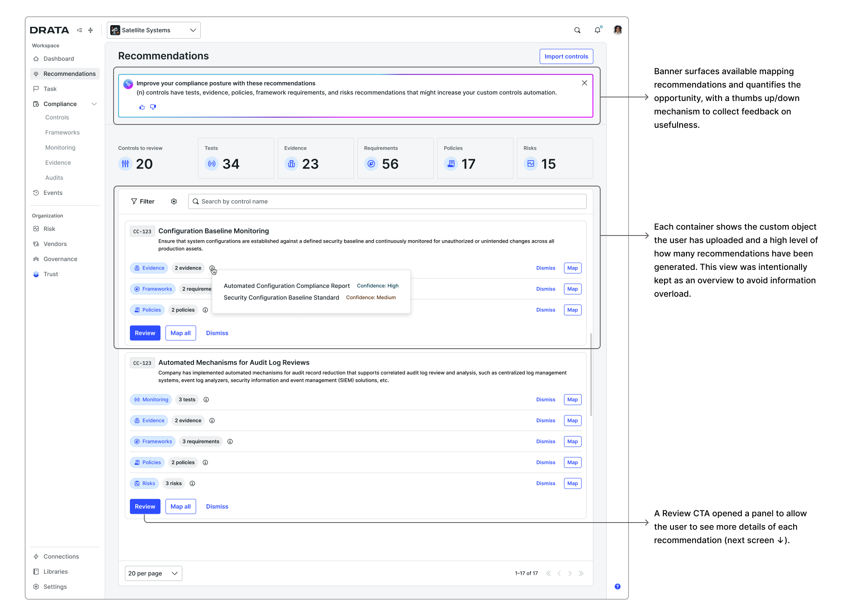The height and width of the screenshot is (616, 846).
Task: Open the user profile avatar
Action: pos(618,30)
